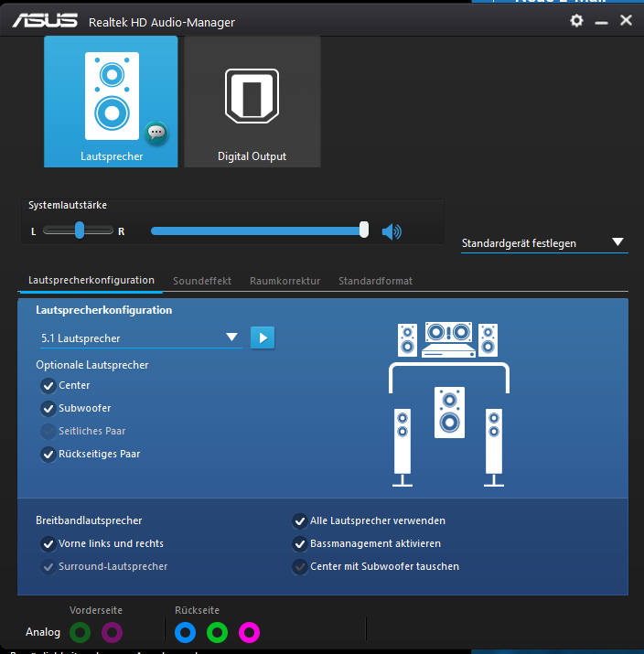Click the bright green rear panel jack
The width and height of the screenshot is (644, 654).
[217, 632]
